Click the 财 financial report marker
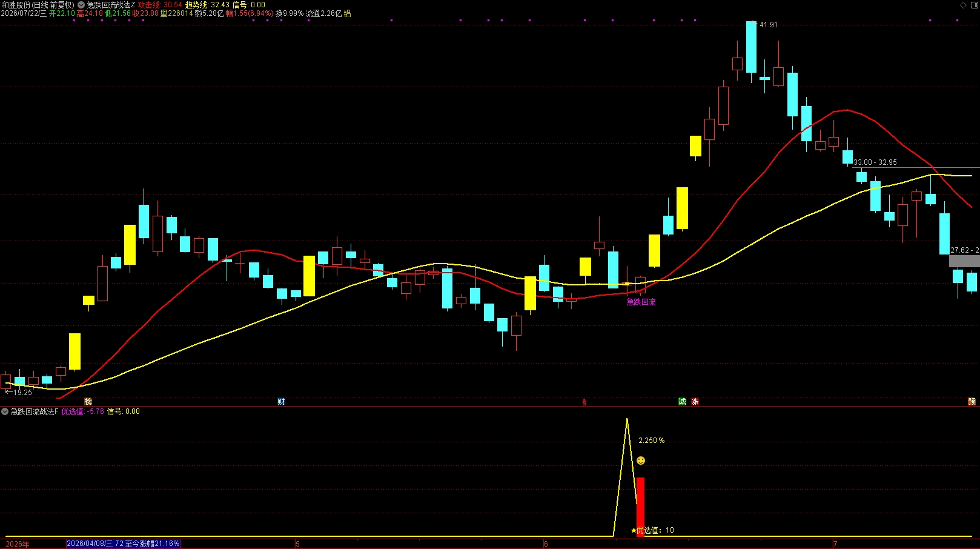This screenshot has width=980, height=549. pos(281,402)
